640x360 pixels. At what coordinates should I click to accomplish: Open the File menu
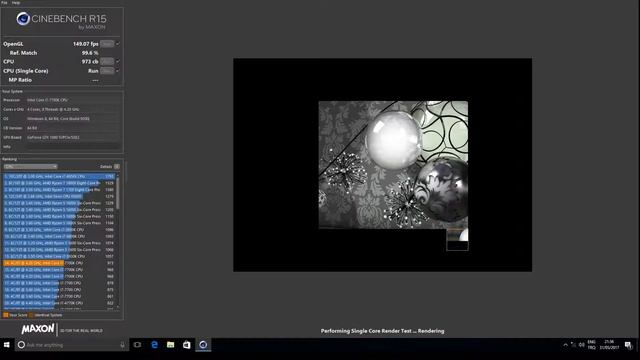[x=4, y=2]
